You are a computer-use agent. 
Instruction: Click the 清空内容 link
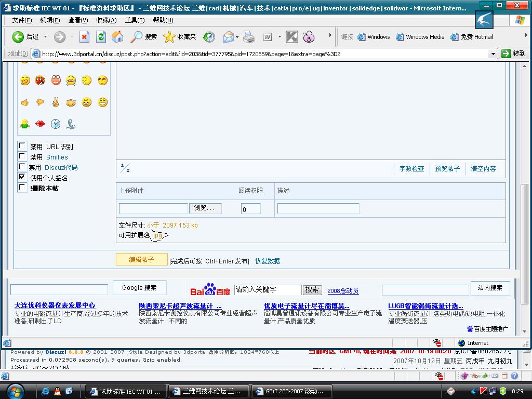click(x=483, y=169)
